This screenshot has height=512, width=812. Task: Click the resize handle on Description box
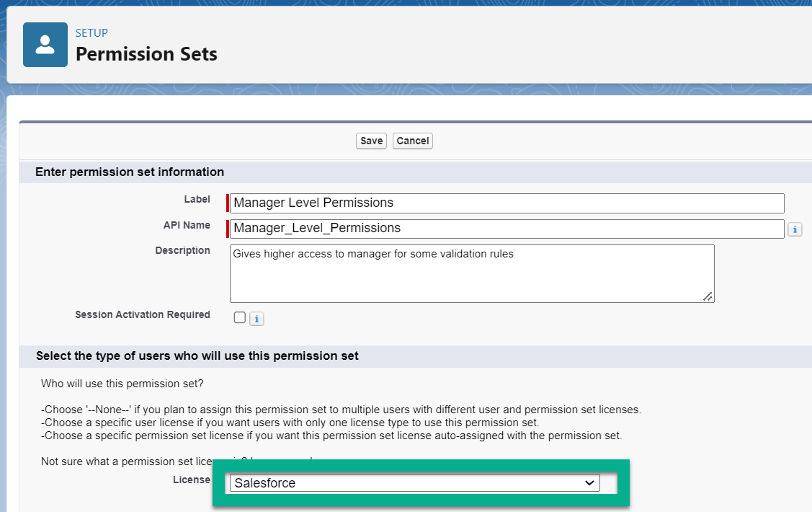[709, 296]
